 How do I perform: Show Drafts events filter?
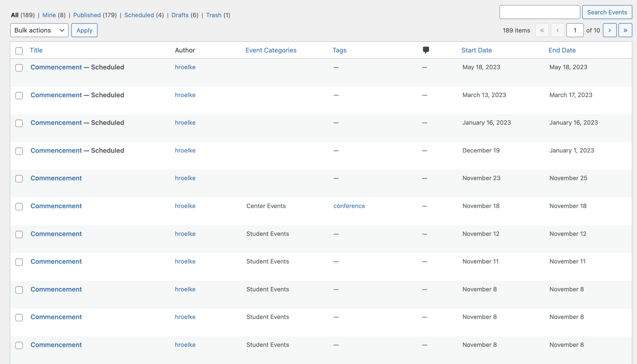point(180,15)
